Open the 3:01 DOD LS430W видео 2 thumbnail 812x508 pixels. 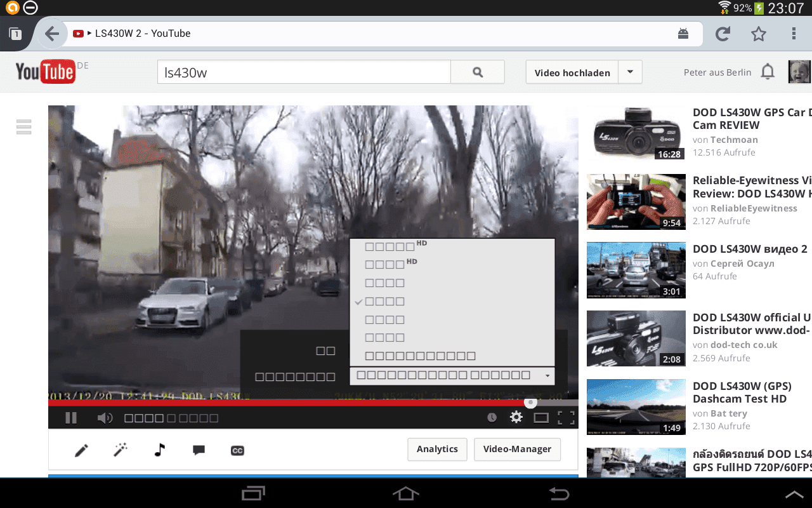(x=636, y=270)
